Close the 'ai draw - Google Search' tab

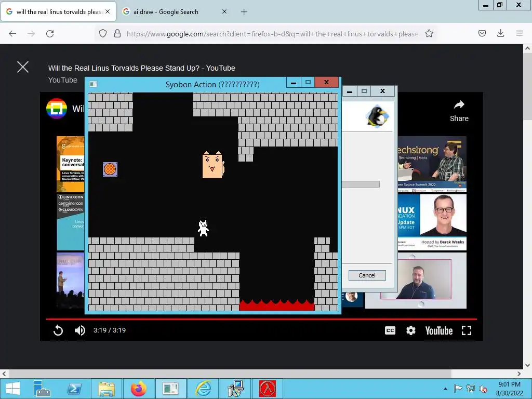tap(224, 11)
